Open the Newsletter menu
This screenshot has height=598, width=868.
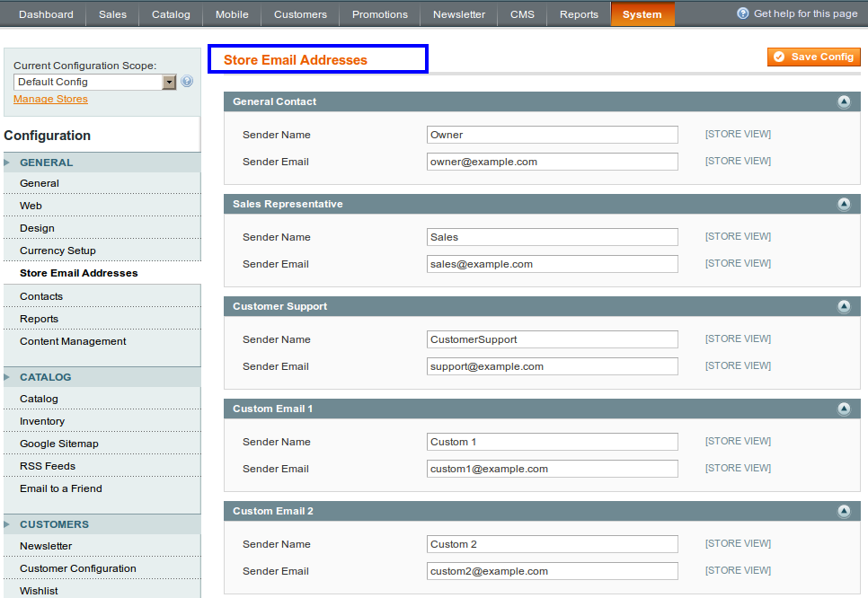(458, 14)
